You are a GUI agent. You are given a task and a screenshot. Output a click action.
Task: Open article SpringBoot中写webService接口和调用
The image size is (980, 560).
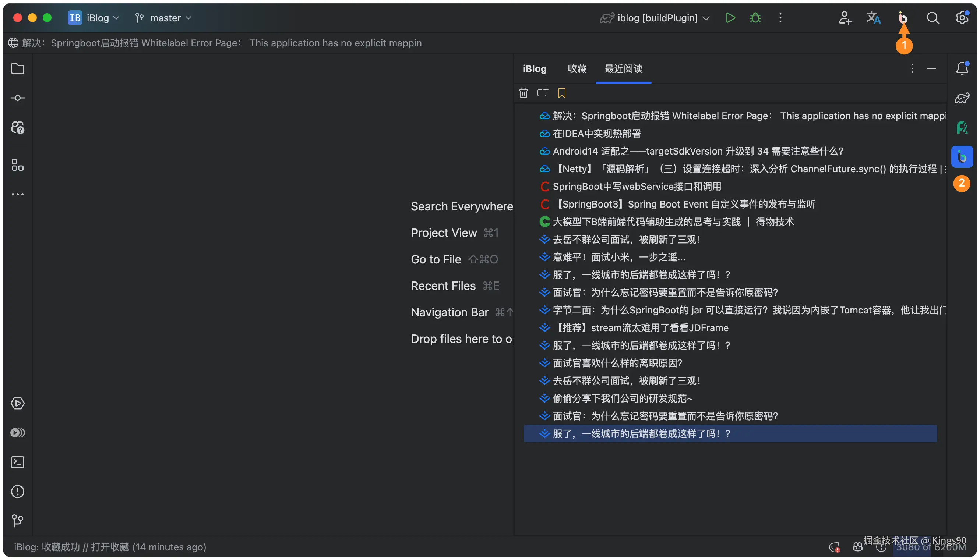click(x=637, y=187)
